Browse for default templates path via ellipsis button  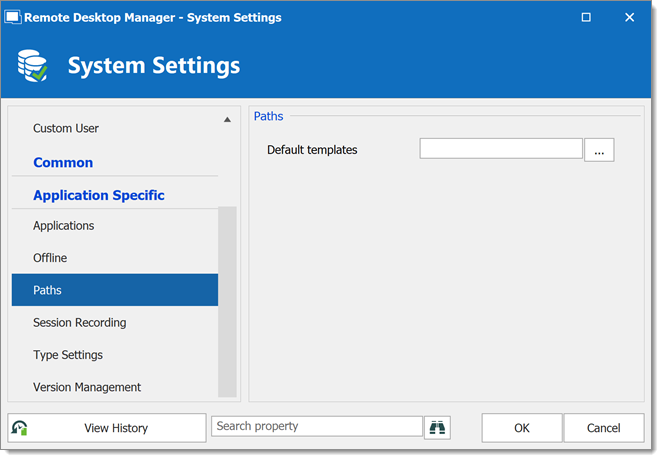(x=599, y=150)
